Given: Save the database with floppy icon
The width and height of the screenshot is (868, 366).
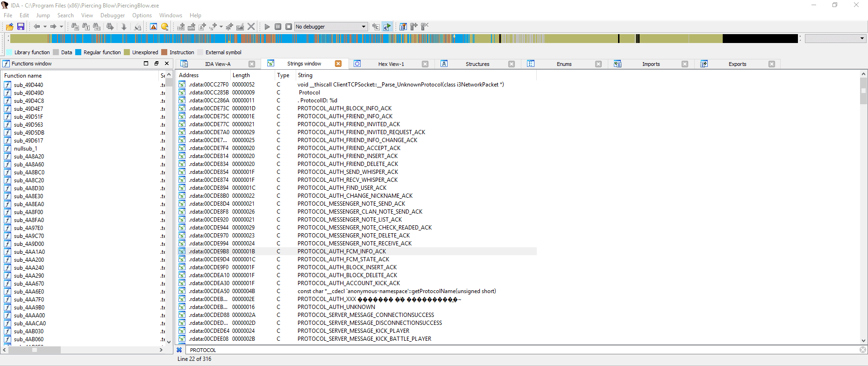Looking at the screenshot, I should (x=21, y=27).
